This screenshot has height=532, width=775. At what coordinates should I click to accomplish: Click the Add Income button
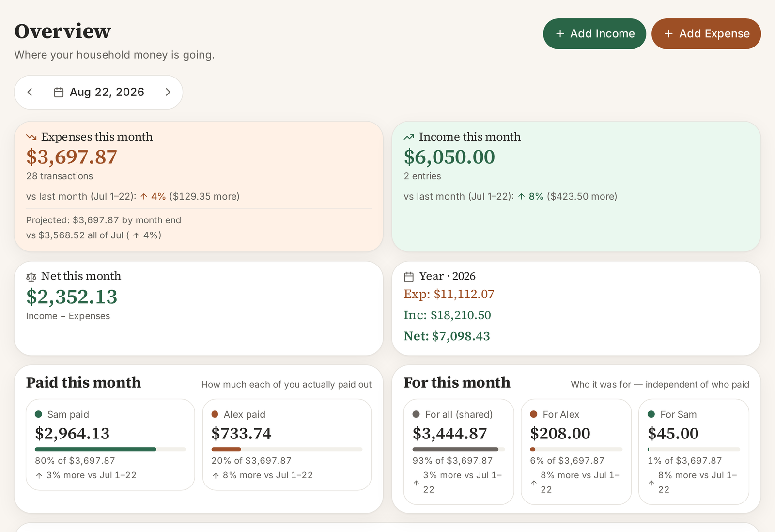click(594, 34)
